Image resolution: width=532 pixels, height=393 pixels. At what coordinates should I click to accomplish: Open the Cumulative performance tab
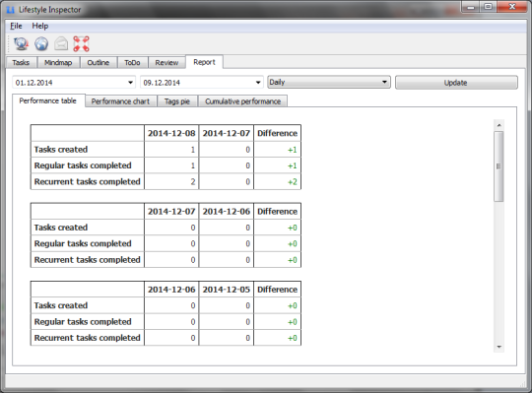(x=243, y=101)
